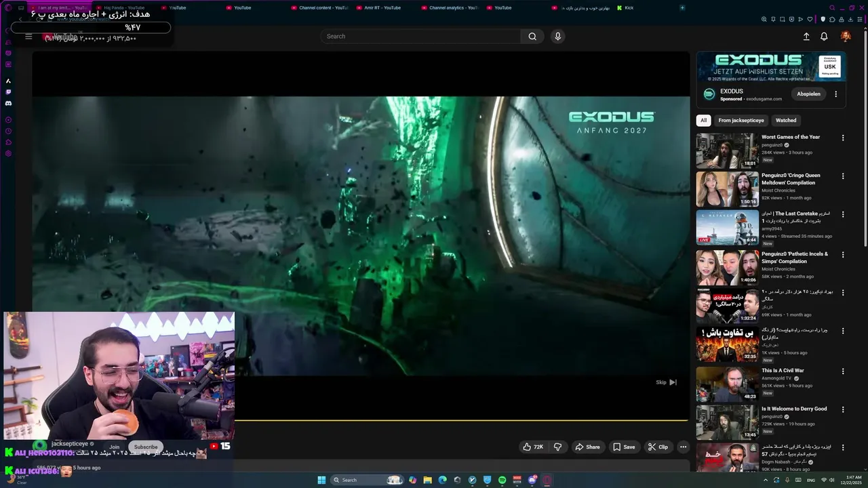Open options for 'This Is A Civil War'

[x=843, y=371]
